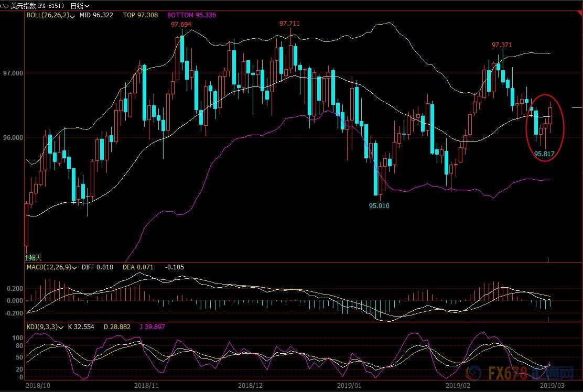Screen dimensions: 583x392
Task: Click the 97.711 peak price marker
Action: 289,24
